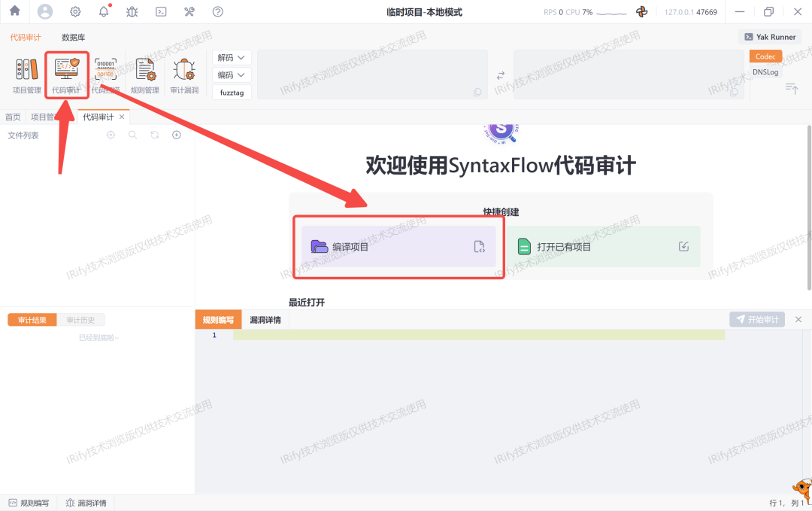Switch to 数据库 top menu
The height and width of the screenshot is (511, 812).
[74, 38]
